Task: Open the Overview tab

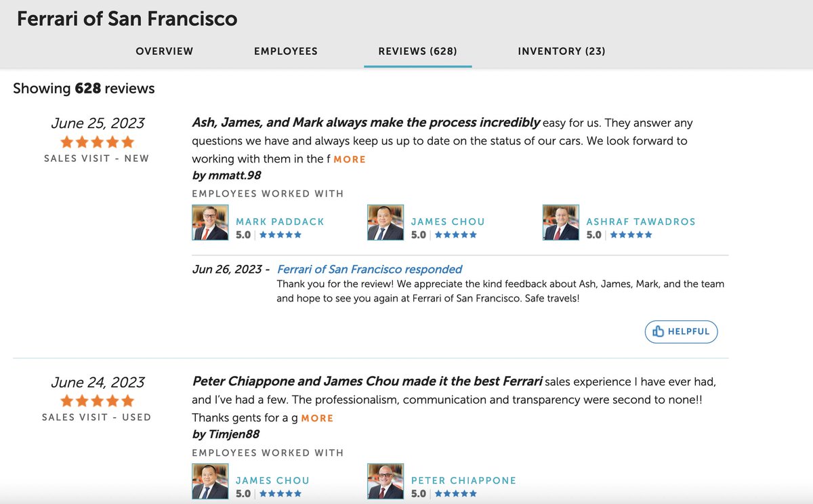Action: pos(165,51)
